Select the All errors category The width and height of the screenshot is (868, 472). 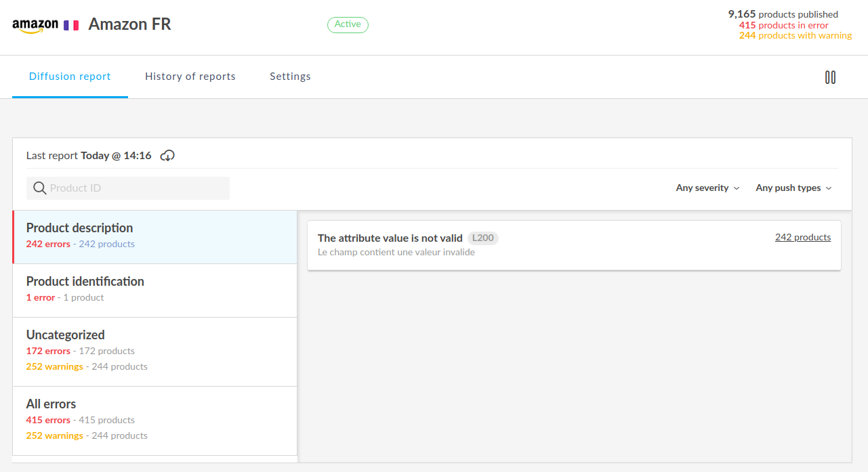click(154, 421)
